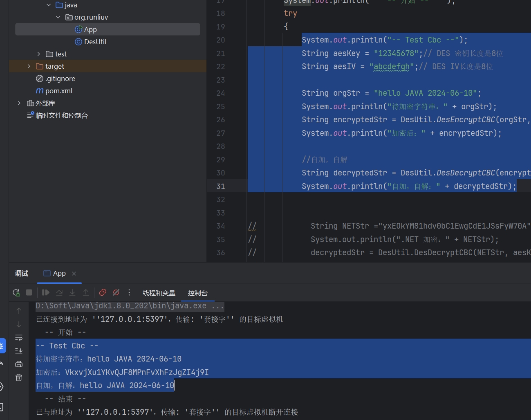Click the console print icon
531x420 pixels.
19,364
